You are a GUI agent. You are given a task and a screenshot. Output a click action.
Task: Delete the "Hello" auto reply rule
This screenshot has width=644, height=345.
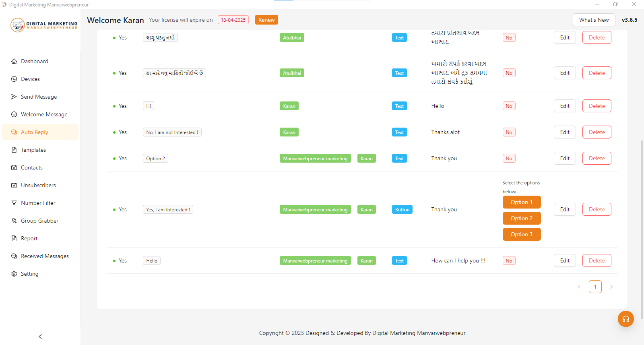coord(597,260)
